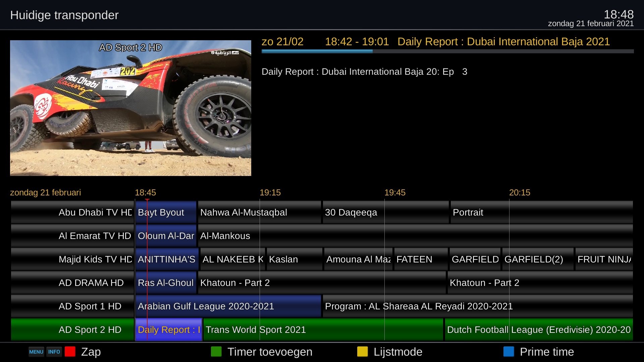Select the green Timer toevoegen square
Screen dimensions: 644x362
tap(216, 352)
